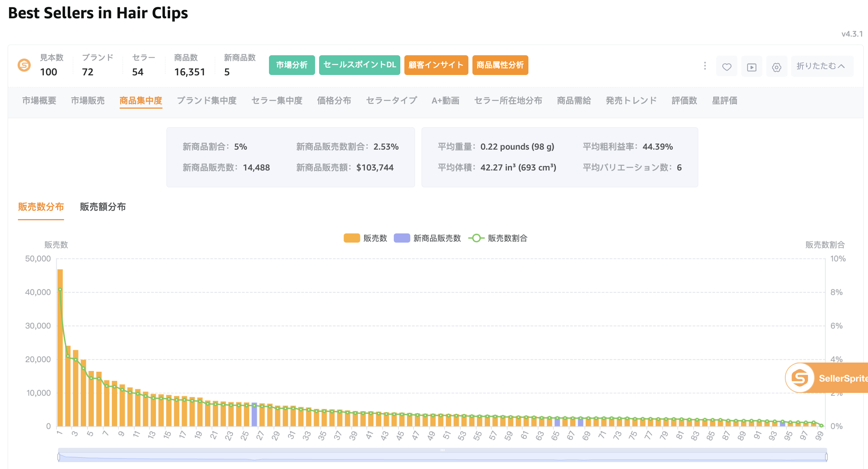Image resolution: width=868 pixels, height=469 pixels.
Task: Open 顧客インサイト orange button
Action: coord(436,65)
